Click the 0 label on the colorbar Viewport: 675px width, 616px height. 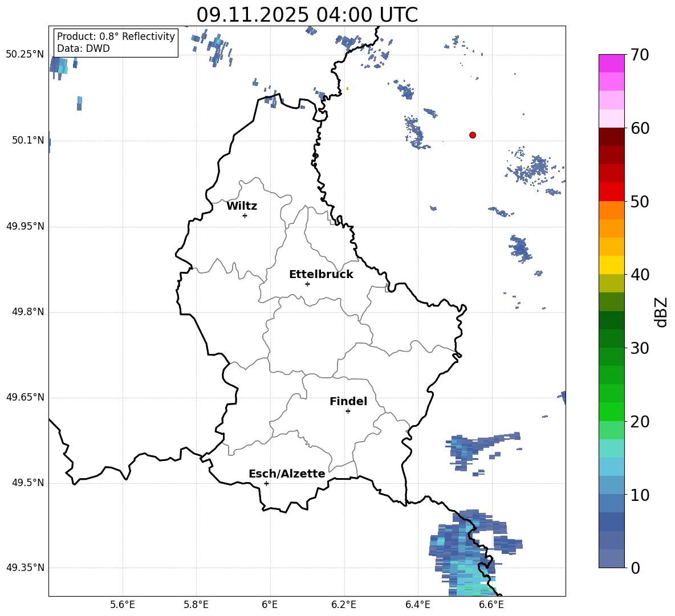(635, 568)
